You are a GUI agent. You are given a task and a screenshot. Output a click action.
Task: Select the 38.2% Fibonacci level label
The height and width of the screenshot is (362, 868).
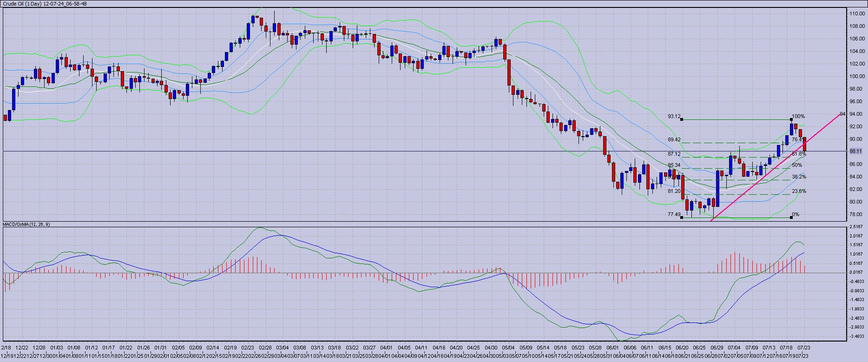(799, 177)
